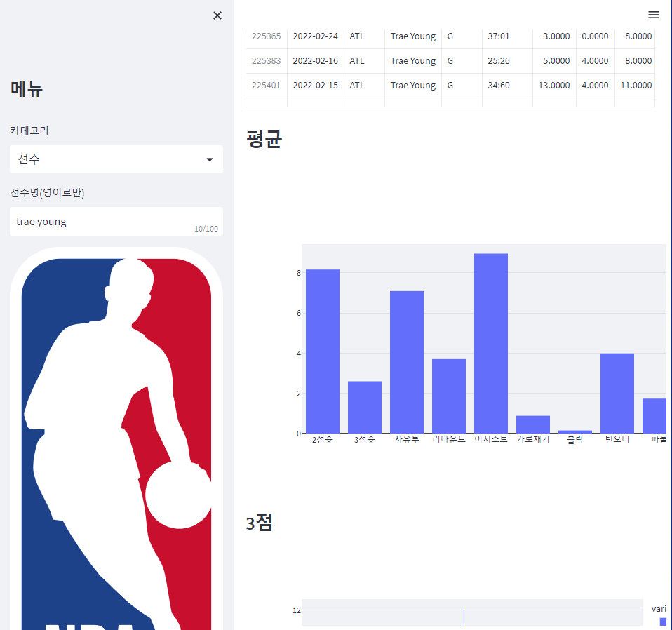
Task: Click game ID 225365 in the table
Action: click(x=266, y=36)
